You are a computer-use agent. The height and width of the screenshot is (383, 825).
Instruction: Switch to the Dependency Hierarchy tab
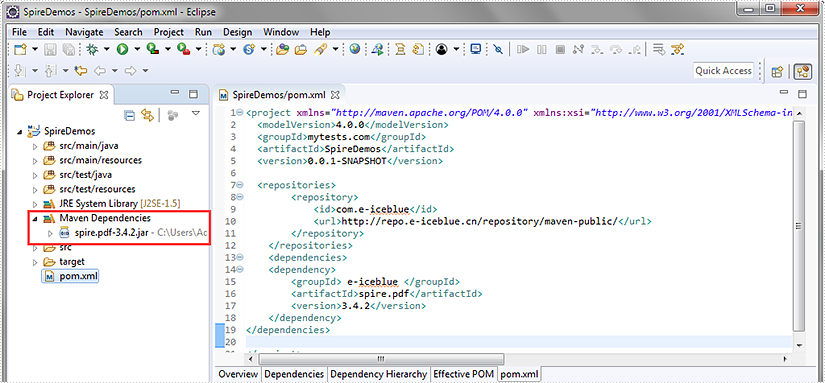click(378, 374)
